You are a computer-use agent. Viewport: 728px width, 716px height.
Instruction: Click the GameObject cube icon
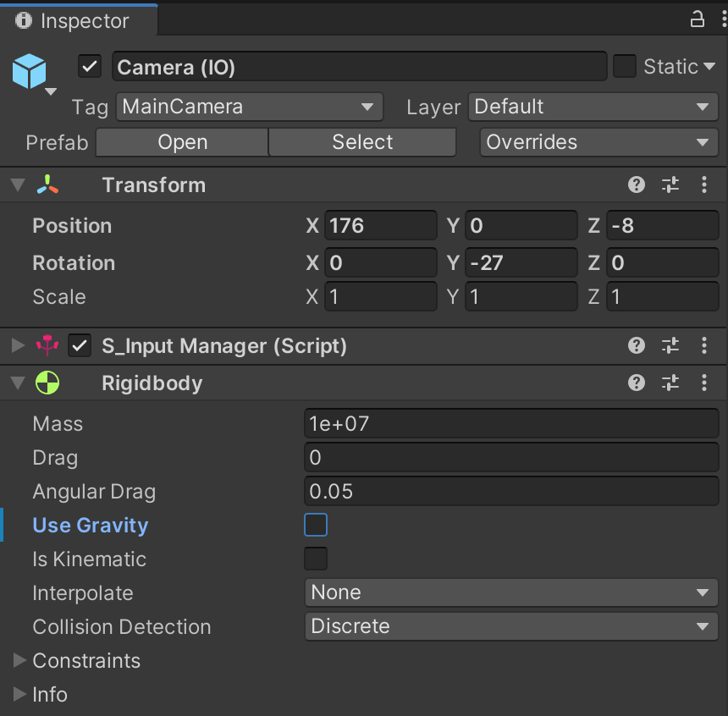pos(30,72)
